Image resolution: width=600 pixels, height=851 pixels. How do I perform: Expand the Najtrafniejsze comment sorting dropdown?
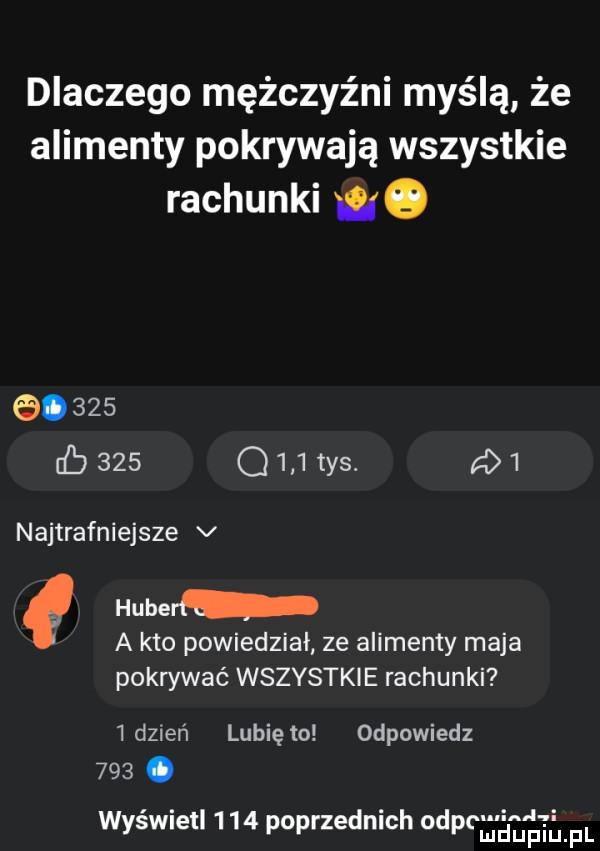pyautogui.click(x=116, y=532)
